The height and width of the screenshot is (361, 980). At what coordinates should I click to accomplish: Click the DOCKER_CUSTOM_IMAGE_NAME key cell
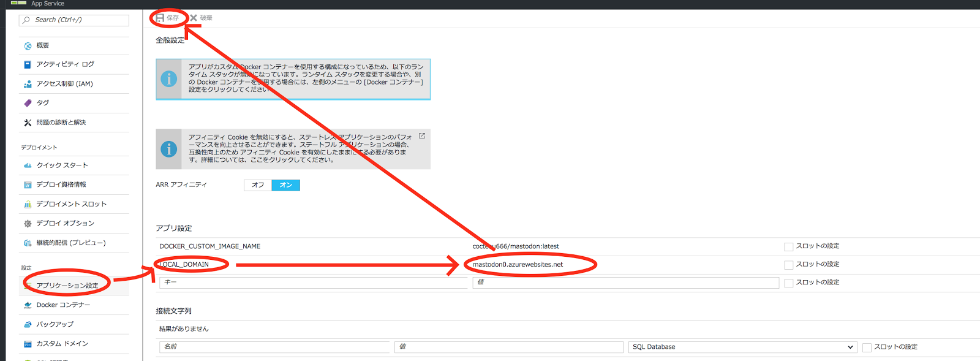click(x=210, y=246)
